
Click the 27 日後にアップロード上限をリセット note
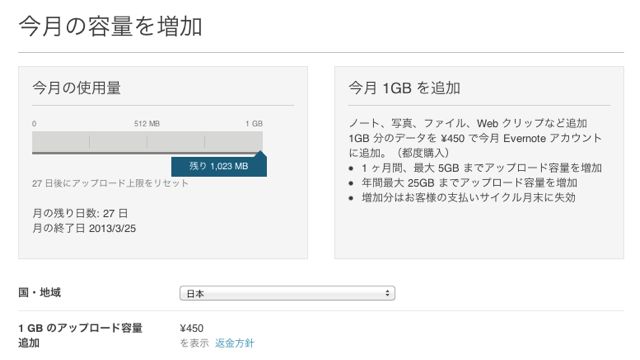pyautogui.click(x=110, y=183)
